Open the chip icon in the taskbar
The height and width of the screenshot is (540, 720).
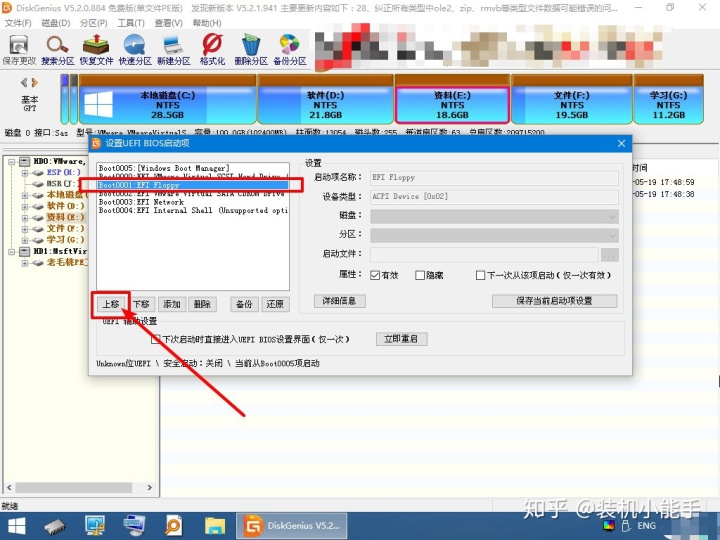(x=55, y=526)
